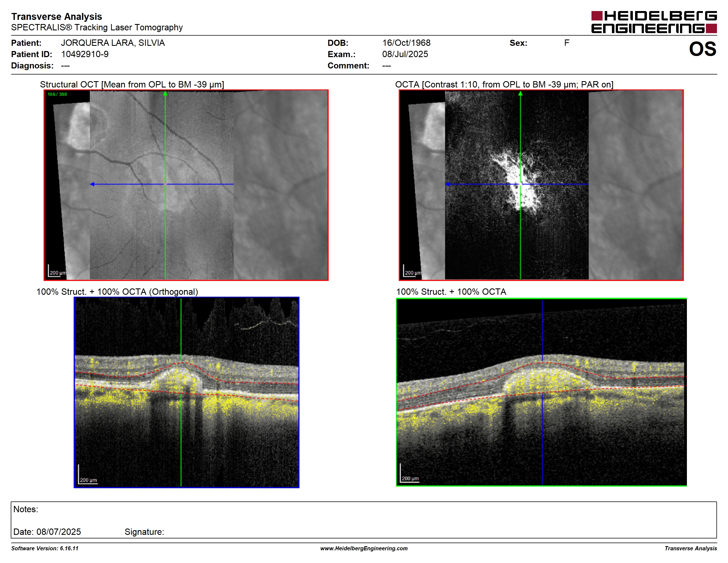
Task: Click the OCTA Contrast 1:10 caption
Action: tap(504, 84)
